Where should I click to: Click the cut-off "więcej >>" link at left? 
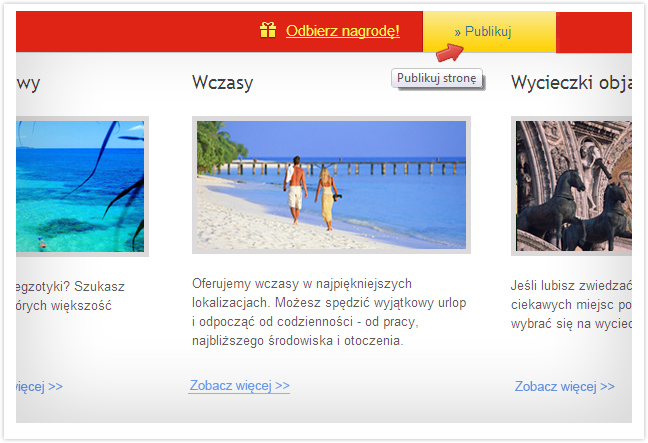[x=40, y=386]
